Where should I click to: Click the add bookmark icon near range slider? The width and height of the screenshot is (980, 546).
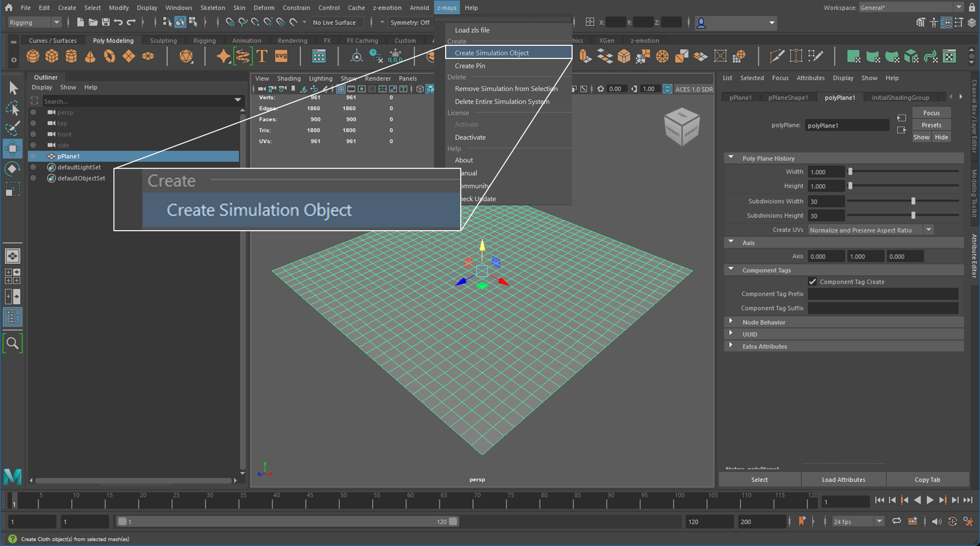click(802, 521)
